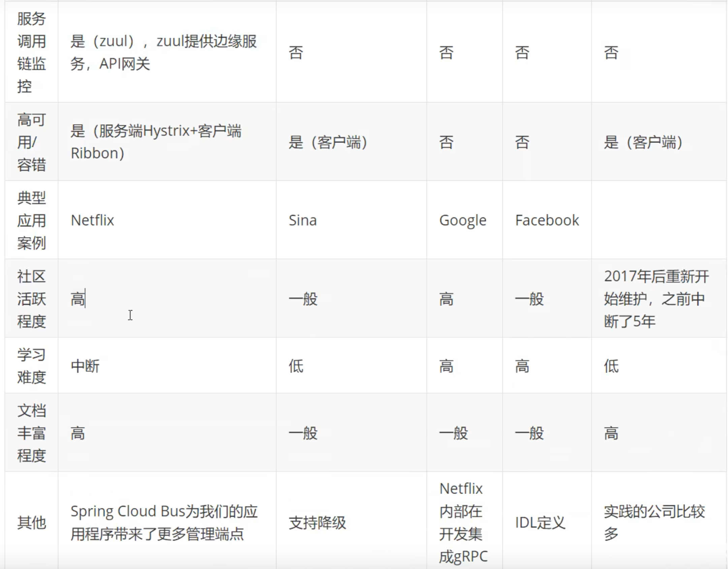
Task: Click the '社区活跃程度' row header
Action: coord(31,299)
